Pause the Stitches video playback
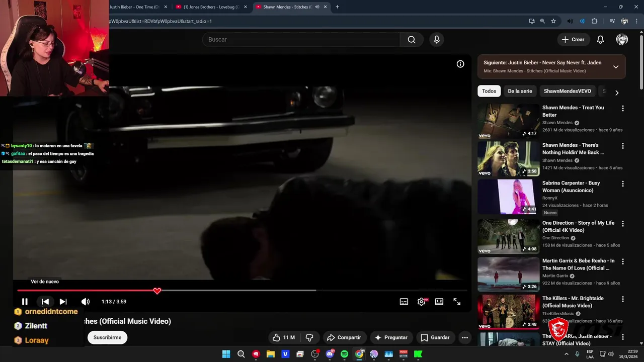This screenshot has height=362, width=644. click(x=25, y=302)
